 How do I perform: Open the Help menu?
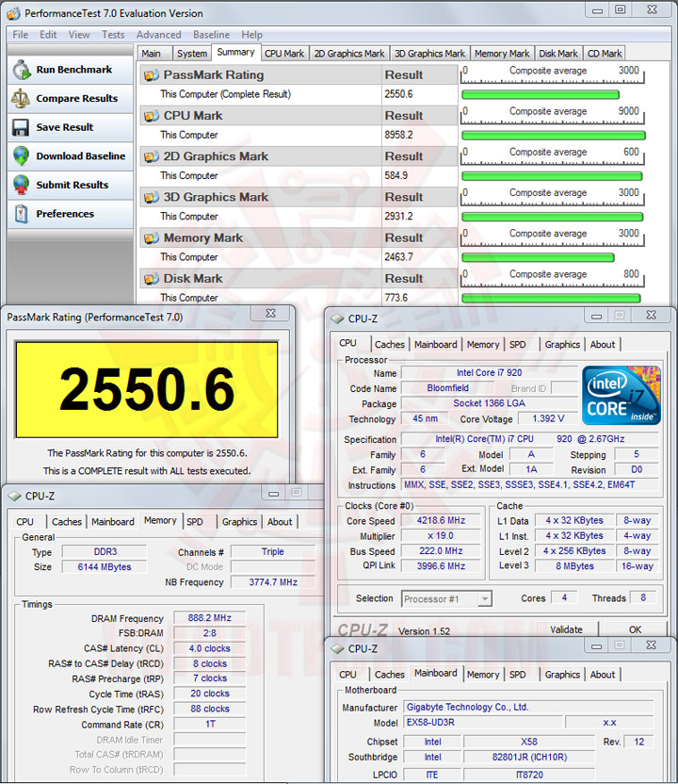[x=251, y=35]
